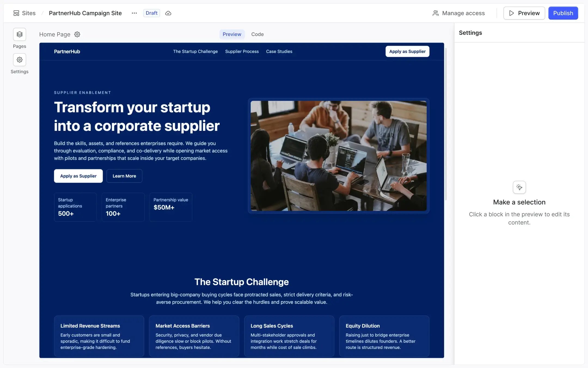
Task: Click the Learn More button in the hero
Action: 124,176
